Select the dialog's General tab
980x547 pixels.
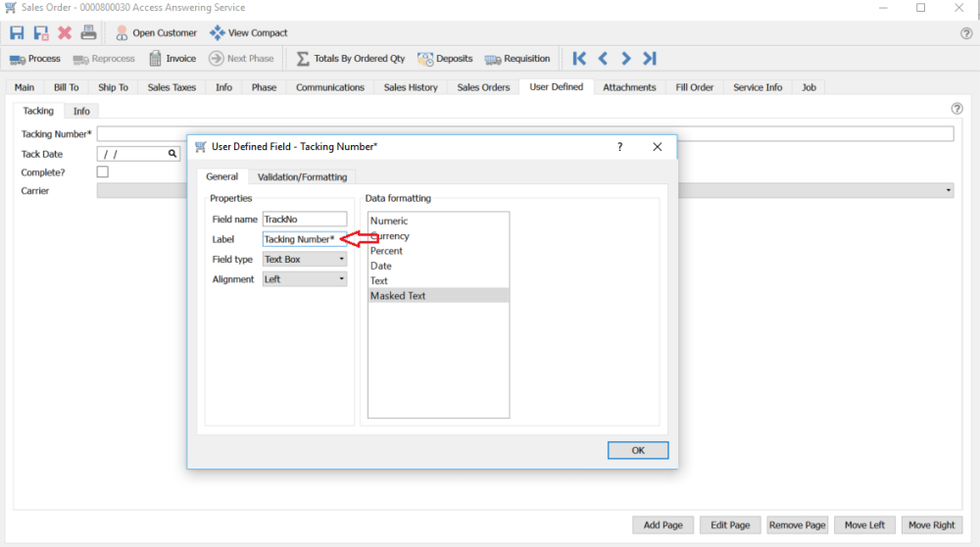point(221,176)
